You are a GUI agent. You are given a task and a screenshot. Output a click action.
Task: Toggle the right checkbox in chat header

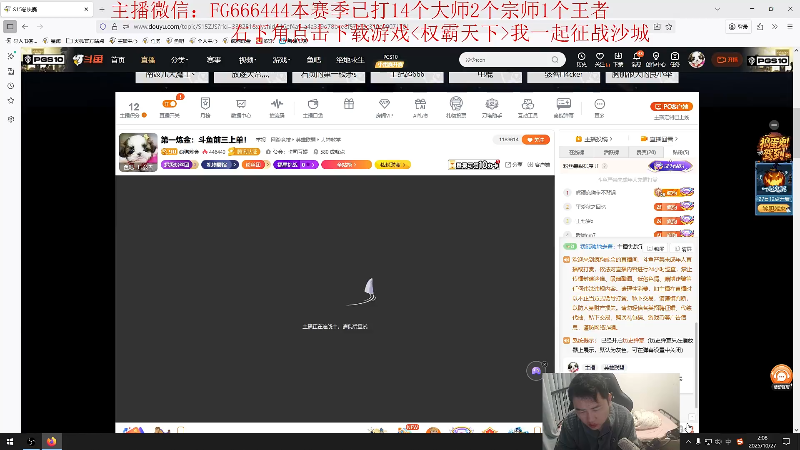[683, 248]
